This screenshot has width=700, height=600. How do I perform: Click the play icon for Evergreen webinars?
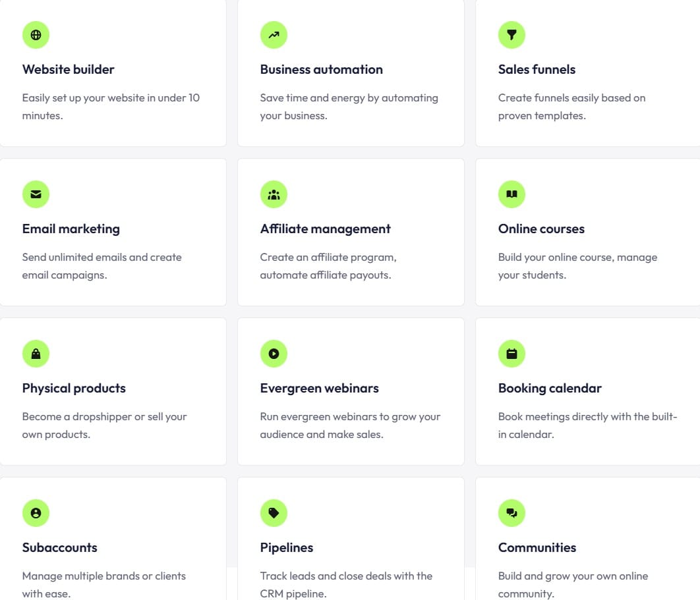point(274,354)
